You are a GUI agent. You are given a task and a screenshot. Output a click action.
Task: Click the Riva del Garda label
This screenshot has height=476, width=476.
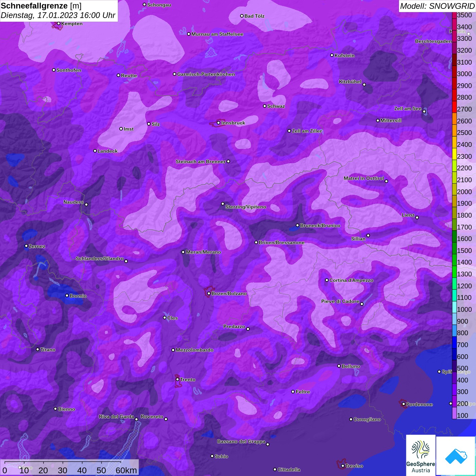[x=117, y=417]
